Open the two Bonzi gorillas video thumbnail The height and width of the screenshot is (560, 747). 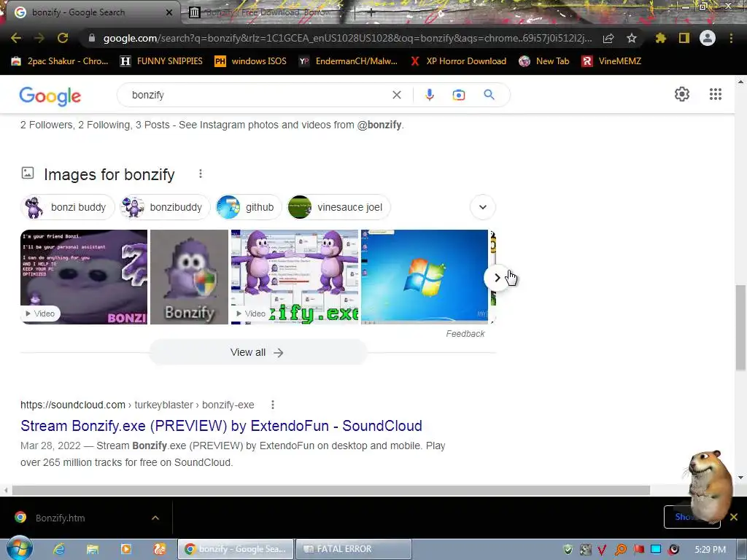[x=295, y=277]
